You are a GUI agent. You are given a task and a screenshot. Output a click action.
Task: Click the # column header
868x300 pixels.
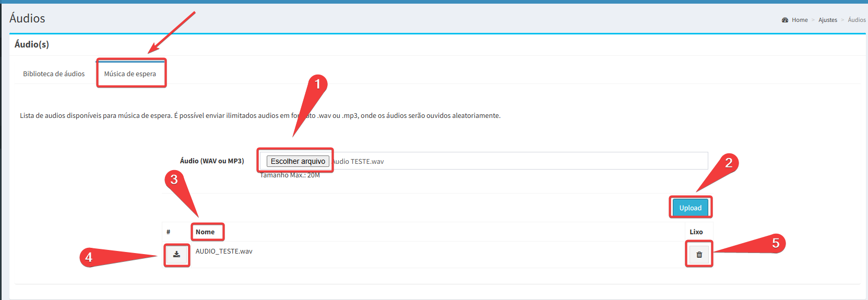click(168, 232)
